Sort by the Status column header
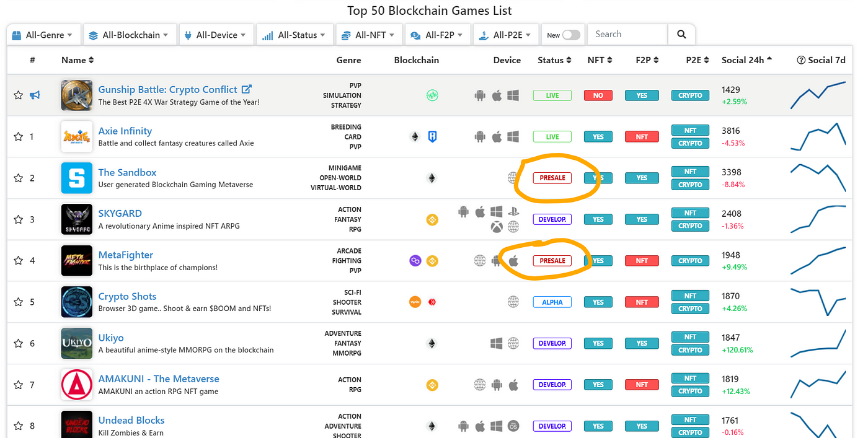The height and width of the screenshot is (438, 868). click(x=554, y=60)
